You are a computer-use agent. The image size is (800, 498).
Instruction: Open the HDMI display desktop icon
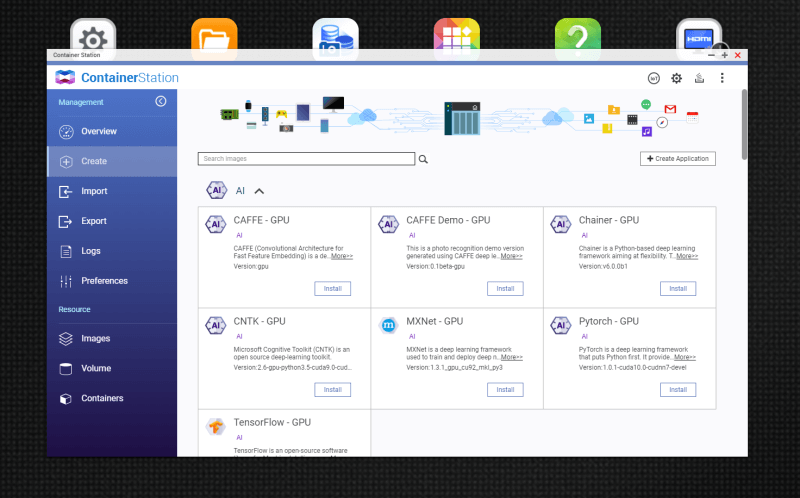[x=699, y=39]
